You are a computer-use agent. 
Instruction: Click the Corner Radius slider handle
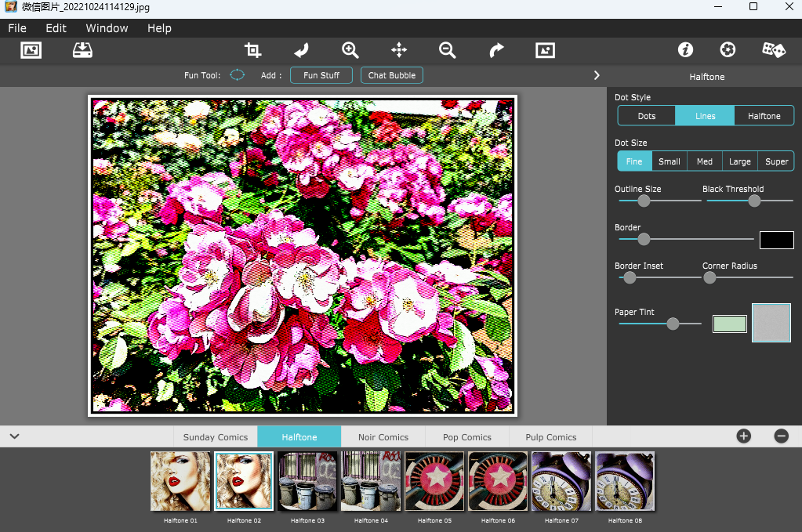tap(709, 277)
